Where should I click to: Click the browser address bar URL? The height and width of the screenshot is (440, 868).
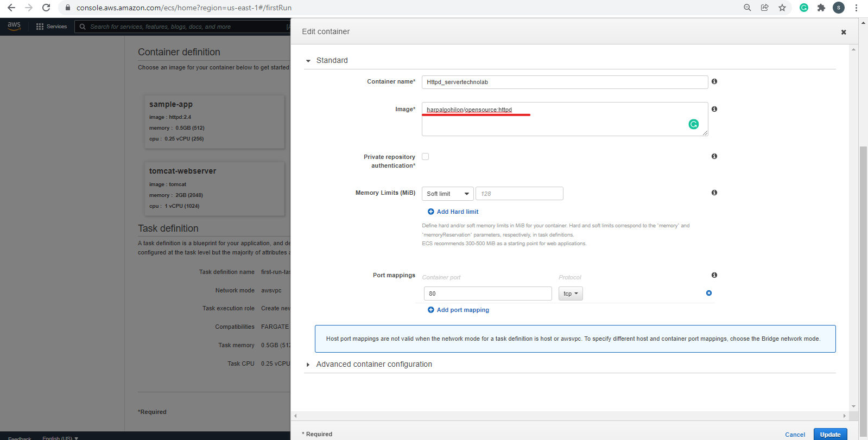click(x=184, y=8)
